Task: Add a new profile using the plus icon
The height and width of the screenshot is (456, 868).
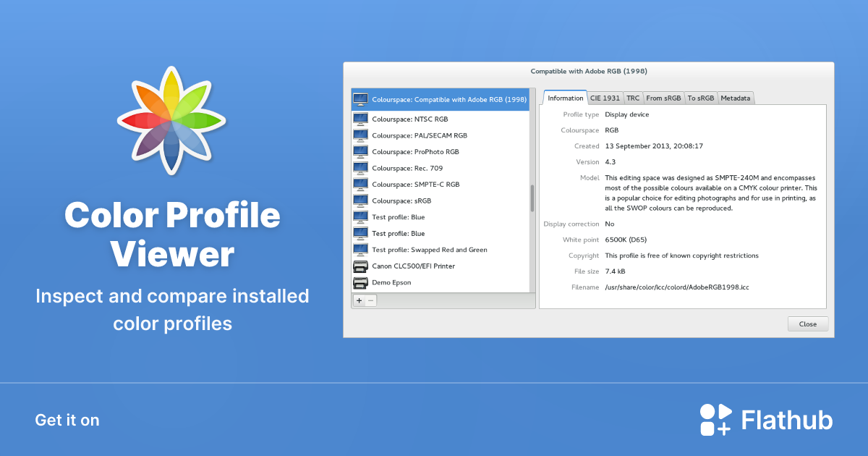Action: (x=357, y=300)
